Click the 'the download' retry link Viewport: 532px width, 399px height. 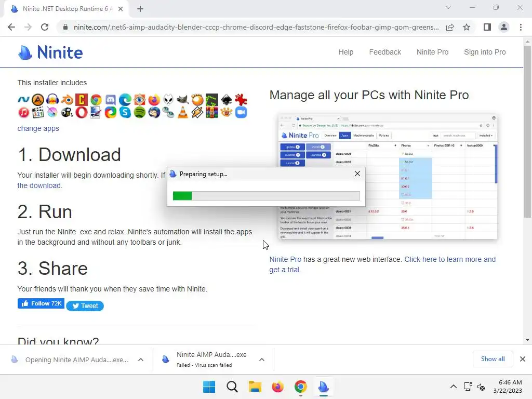click(x=39, y=185)
